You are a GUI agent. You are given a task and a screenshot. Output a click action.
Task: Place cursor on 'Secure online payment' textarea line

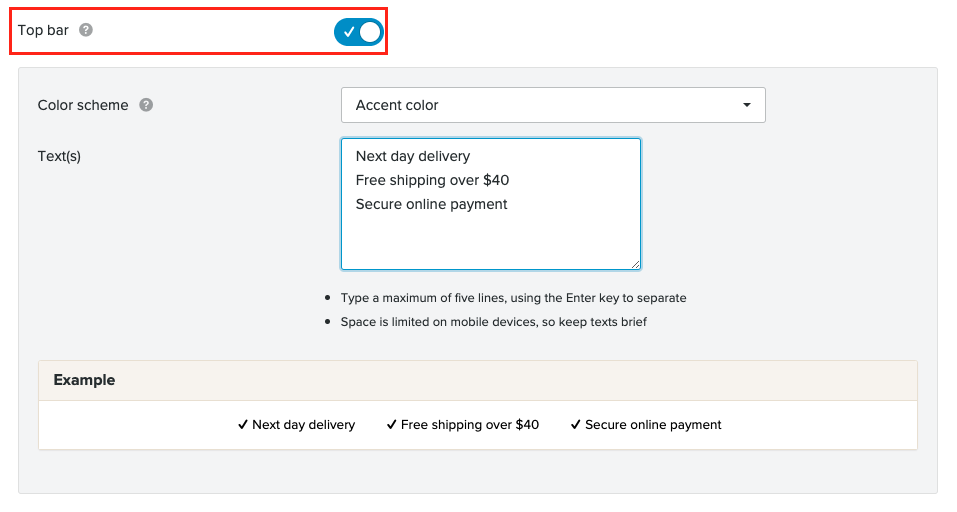coord(431,204)
